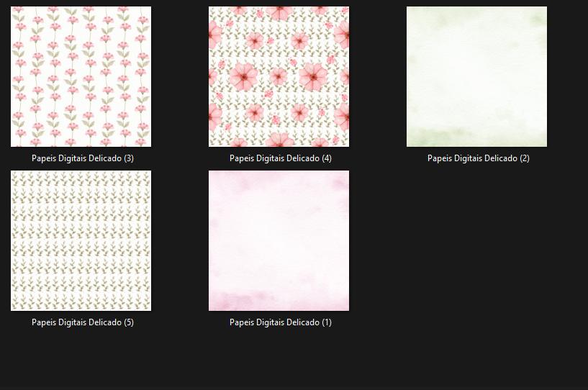Click the file name Papeis Digitais Delicado (4)
This screenshot has width=588, height=390.
281,158
